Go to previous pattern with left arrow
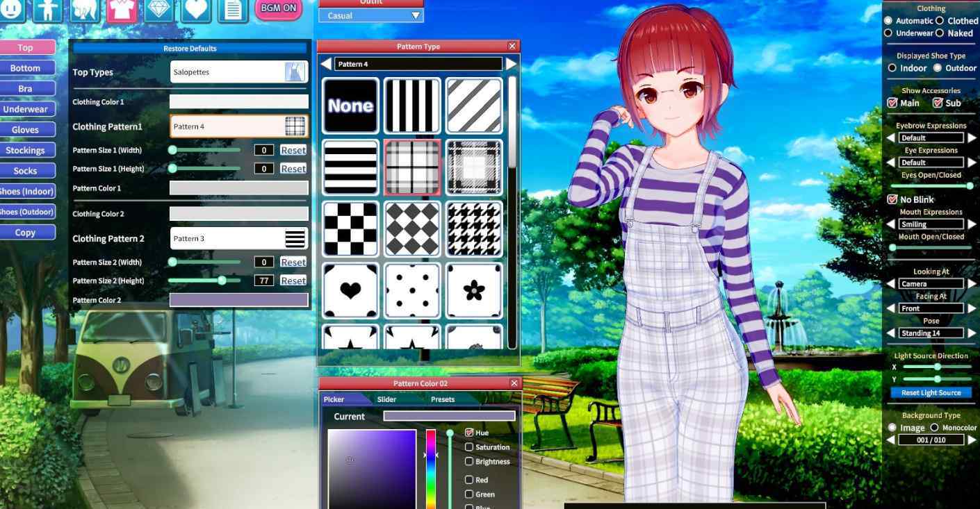Screen dimensions: 980x509 tap(326, 64)
